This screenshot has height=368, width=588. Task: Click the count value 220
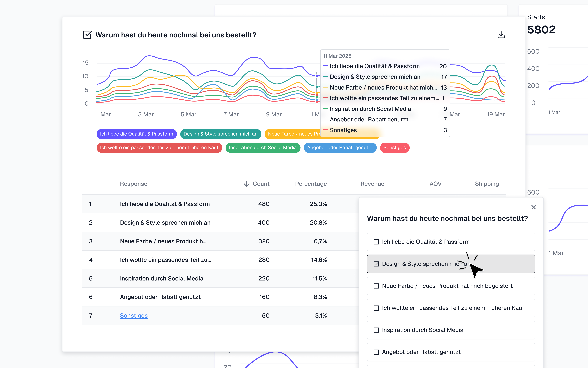[264, 278]
